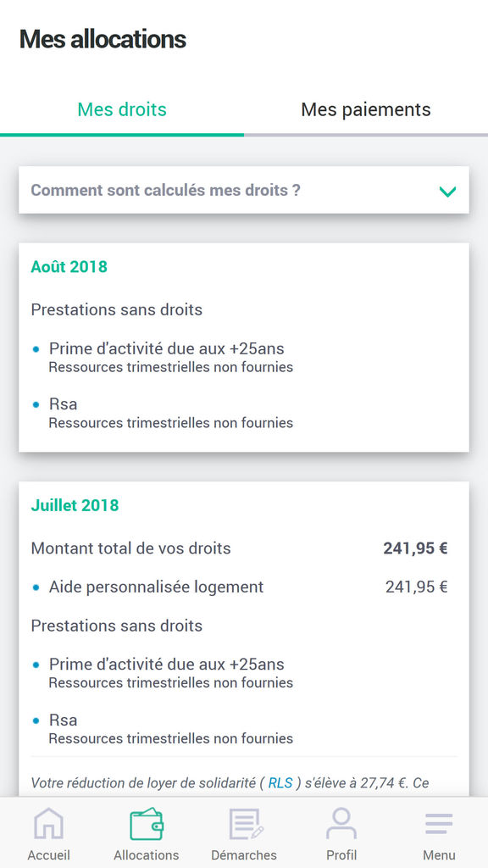Image resolution: width=488 pixels, height=868 pixels.
Task: Select the Juillet 2018 heading
Action: click(75, 505)
